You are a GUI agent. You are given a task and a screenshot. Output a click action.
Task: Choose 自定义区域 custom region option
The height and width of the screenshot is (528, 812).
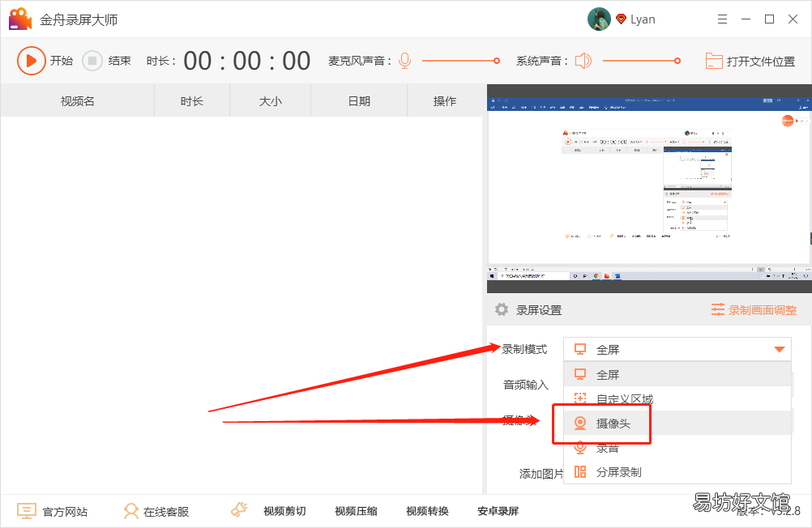pyautogui.click(x=624, y=399)
